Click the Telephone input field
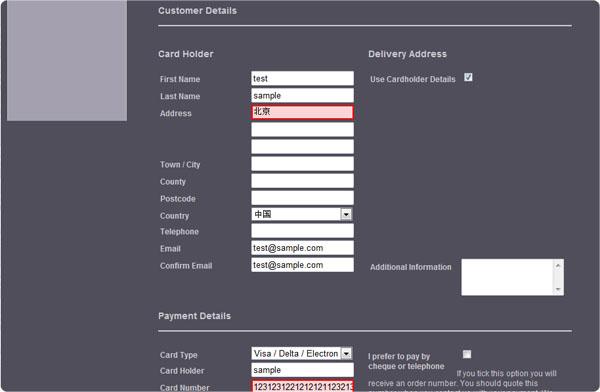 click(x=302, y=231)
